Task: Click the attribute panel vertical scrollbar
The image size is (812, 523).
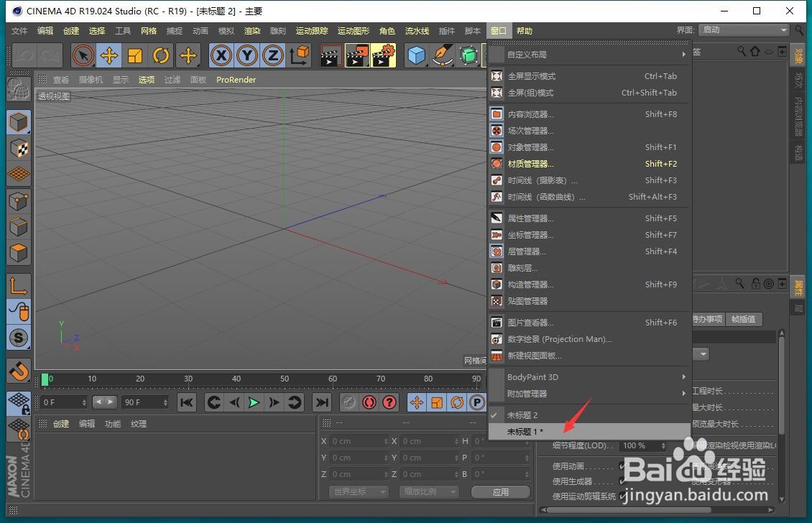Action: [x=781, y=385]
